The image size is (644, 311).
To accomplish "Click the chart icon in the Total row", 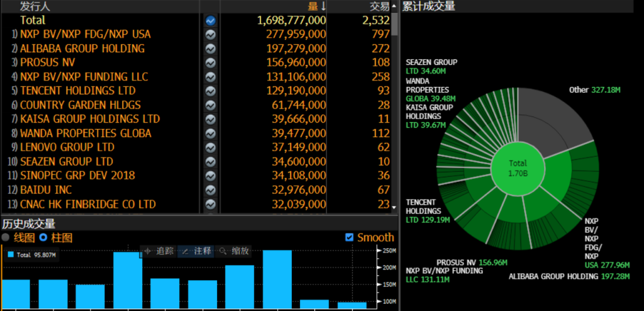I will 210,20.
